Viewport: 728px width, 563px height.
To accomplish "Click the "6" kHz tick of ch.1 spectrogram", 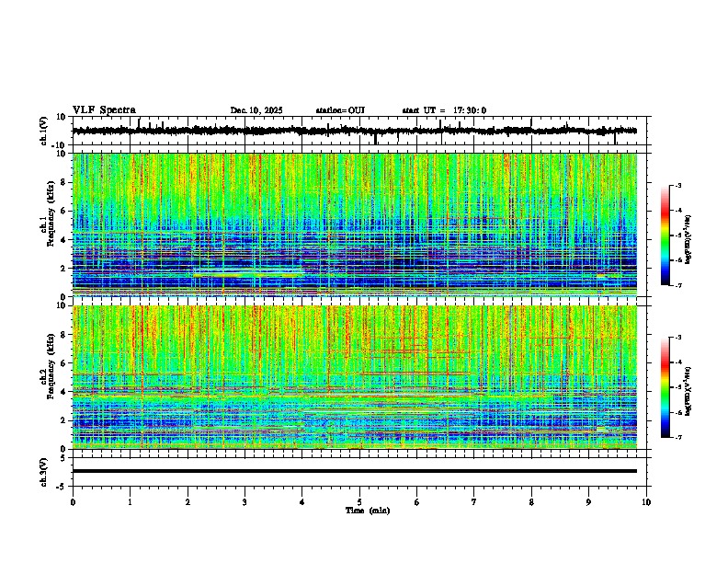I will (x=64, y=211).
